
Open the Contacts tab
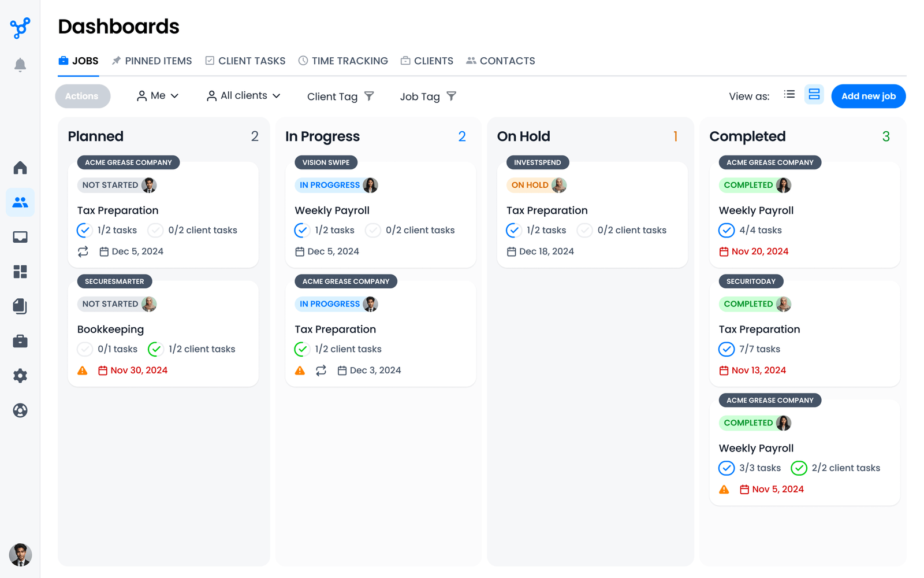tap(500, 61)
